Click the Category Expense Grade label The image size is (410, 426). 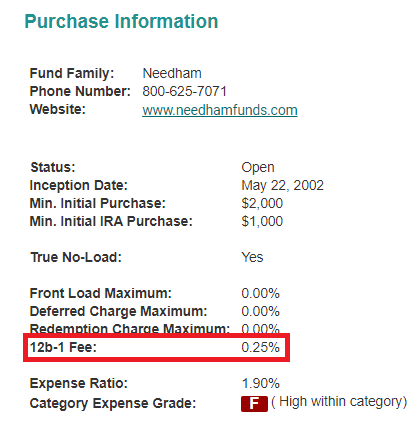coord(113,403)
